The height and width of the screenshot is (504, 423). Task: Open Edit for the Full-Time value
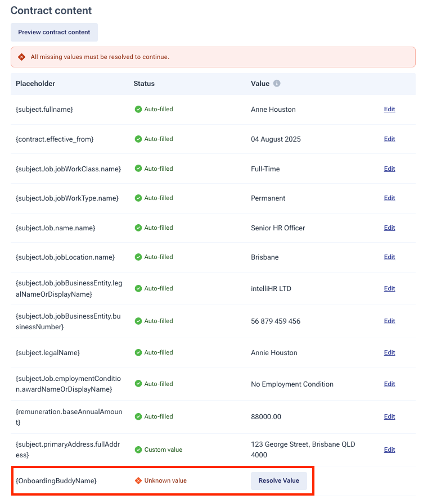click(389, 169)
